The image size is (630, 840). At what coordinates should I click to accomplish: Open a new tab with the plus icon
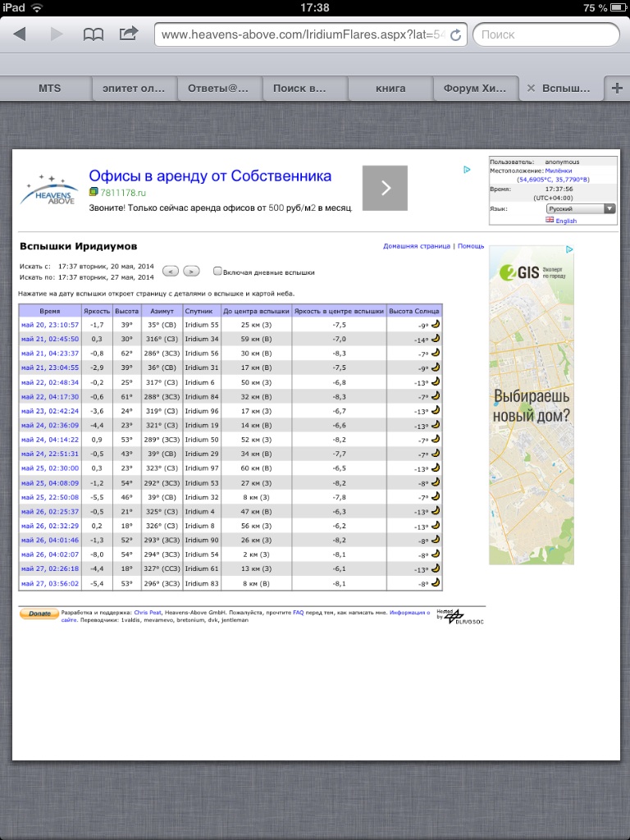[616, 88]
